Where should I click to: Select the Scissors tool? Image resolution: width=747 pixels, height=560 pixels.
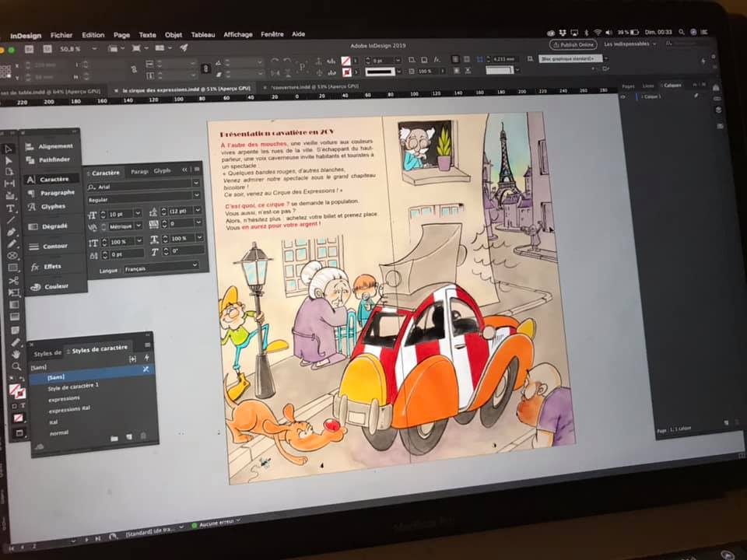pyautogui.click(x=13, y=281)
